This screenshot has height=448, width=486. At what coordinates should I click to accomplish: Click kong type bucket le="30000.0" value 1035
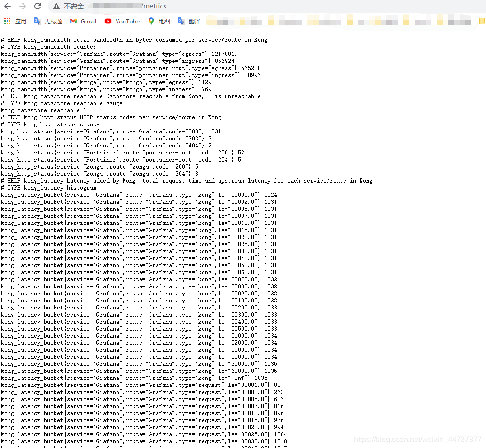click(271, 364)
